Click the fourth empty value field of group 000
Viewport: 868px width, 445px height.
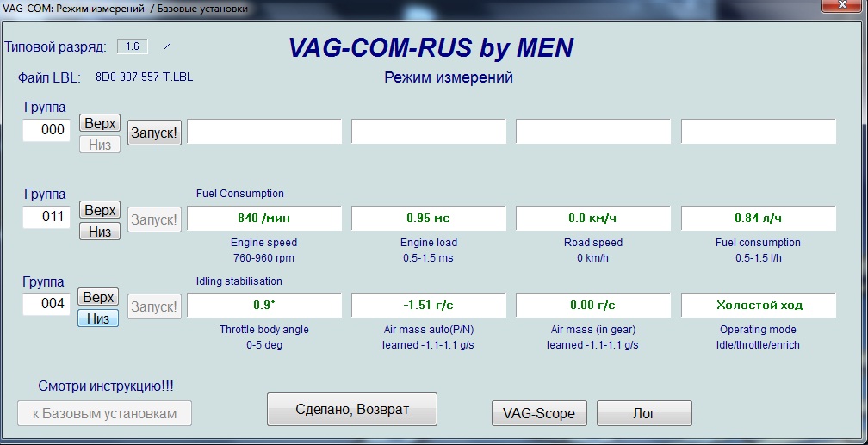[x=759, y=132]
